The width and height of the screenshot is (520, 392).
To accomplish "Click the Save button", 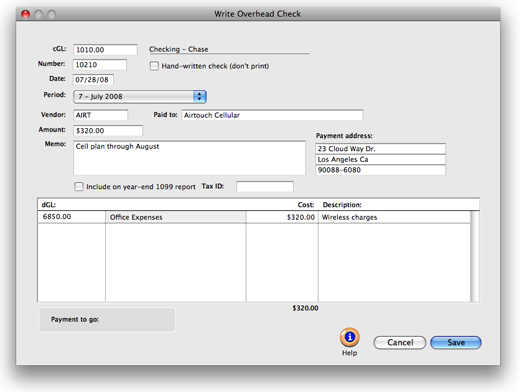I will click(456, 343).
